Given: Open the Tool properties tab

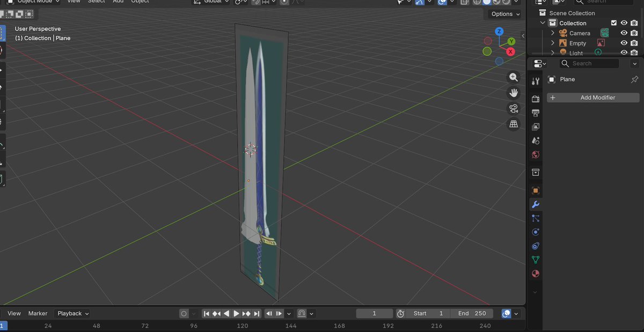Looking at the screenshot, I should [x=535, y=81].
